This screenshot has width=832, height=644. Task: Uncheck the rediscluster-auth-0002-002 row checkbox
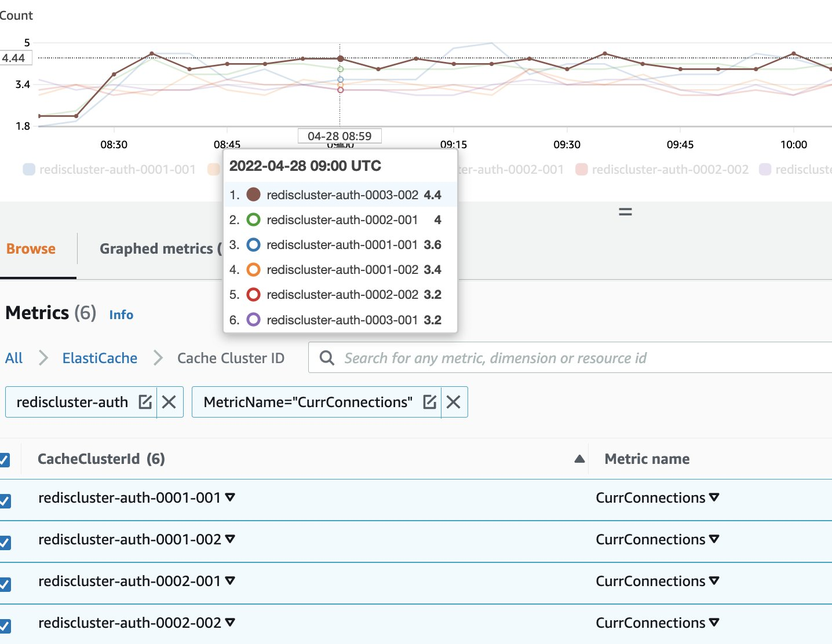4,626
